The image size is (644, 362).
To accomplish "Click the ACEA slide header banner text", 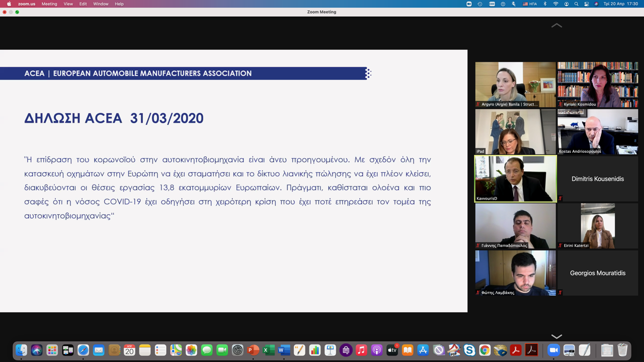I will [138, 73].
